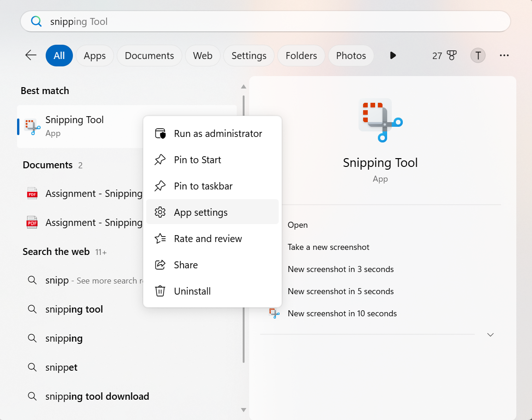Show more filters with the play arrow
Viewport: 532px width, 420px height.
(x=393, y=55)
